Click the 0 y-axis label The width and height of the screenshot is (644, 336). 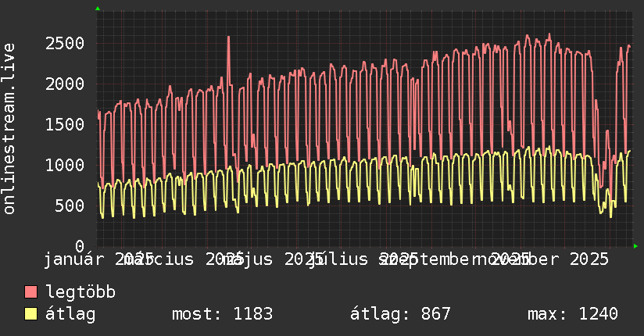[x=80, y=246]
